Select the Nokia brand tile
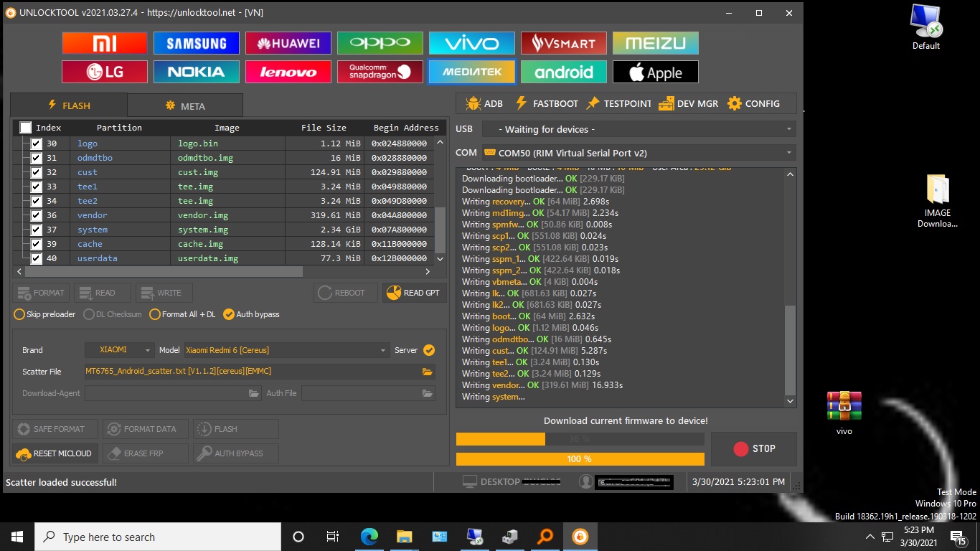The width and height of the screenshot is (980, 551). [x=197, y=72]
